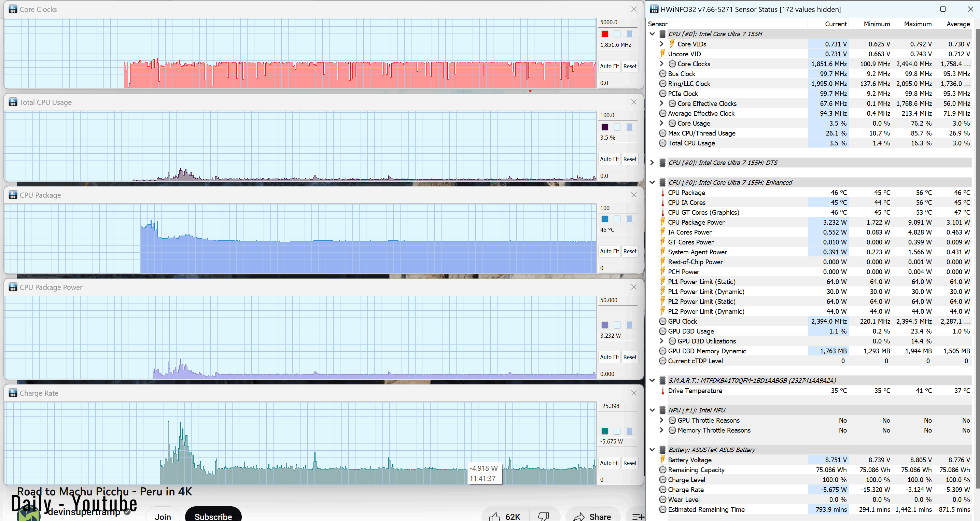The image size is (980, 521).
Task: Click the thermometer icon beside CPU IA Cores
Action: click(663, 203)
